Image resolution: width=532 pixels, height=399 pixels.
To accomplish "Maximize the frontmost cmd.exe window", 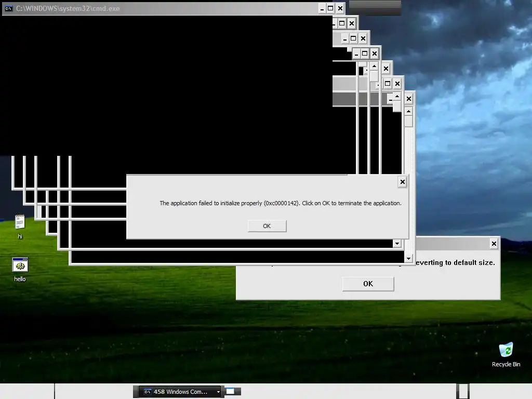I will point(330,8).
